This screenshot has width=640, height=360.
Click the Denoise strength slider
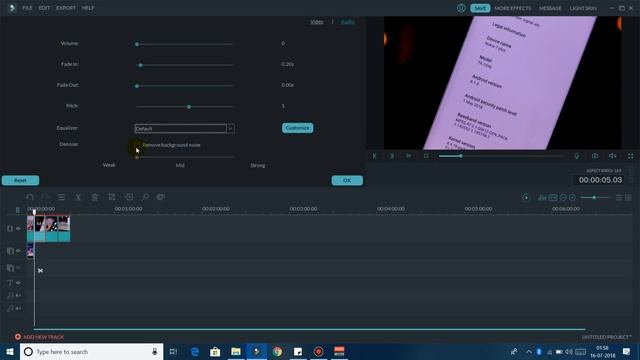coord(184,157)
